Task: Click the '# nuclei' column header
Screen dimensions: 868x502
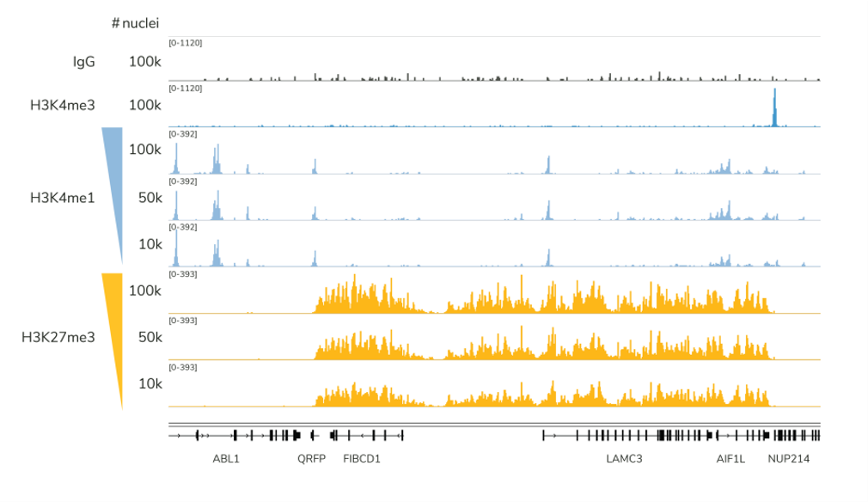Action: pos(135,23)
